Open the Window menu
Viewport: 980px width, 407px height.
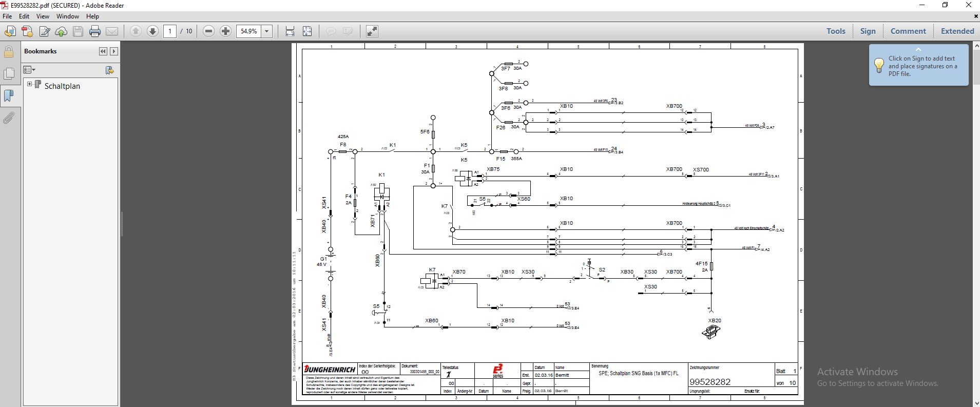click(x=67, y=16)
